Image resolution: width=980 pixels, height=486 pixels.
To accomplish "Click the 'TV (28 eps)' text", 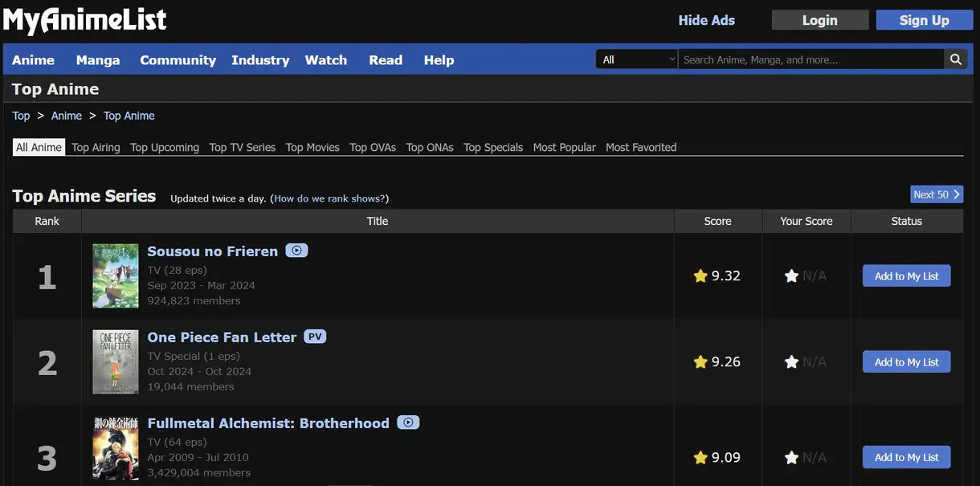I will click(177, 270).
